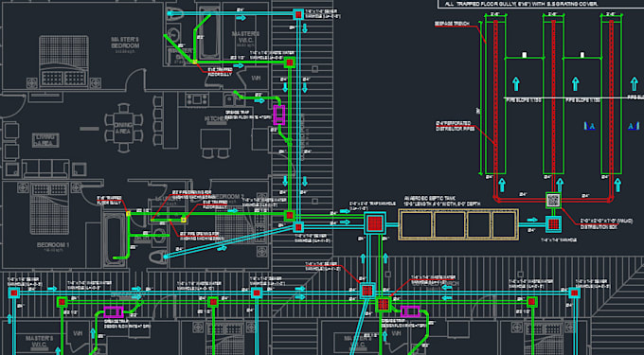Select the TRAP MANHOLE size label

(x=372, y=205)
